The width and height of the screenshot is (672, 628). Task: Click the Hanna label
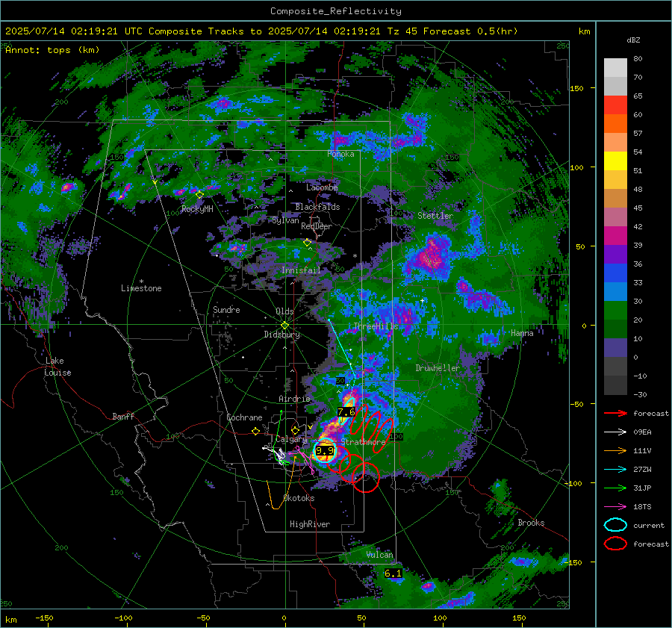pyautogui.click(x=522, y=333)
